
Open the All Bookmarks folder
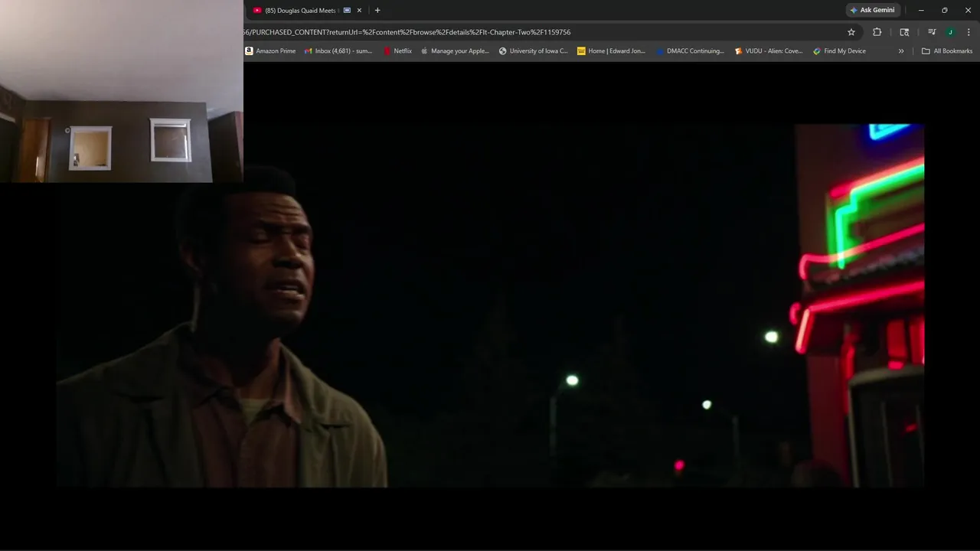tap(947, 51)
